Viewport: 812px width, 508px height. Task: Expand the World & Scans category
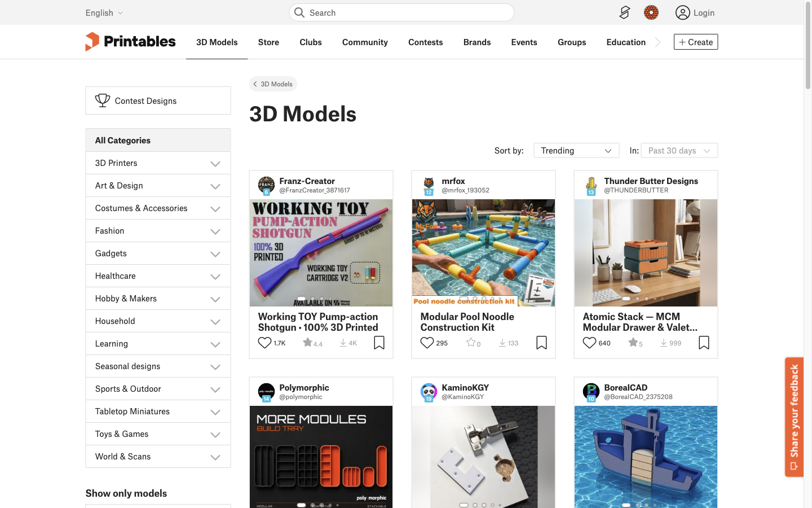(215, 457)
